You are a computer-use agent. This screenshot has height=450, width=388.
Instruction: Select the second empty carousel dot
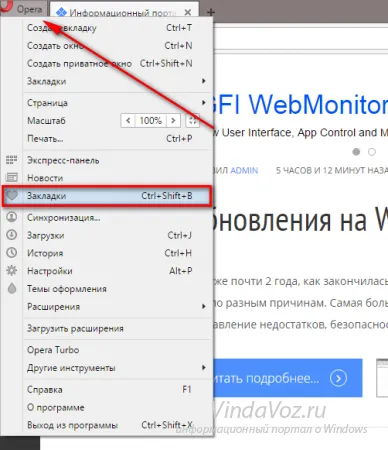pos(372,152)
